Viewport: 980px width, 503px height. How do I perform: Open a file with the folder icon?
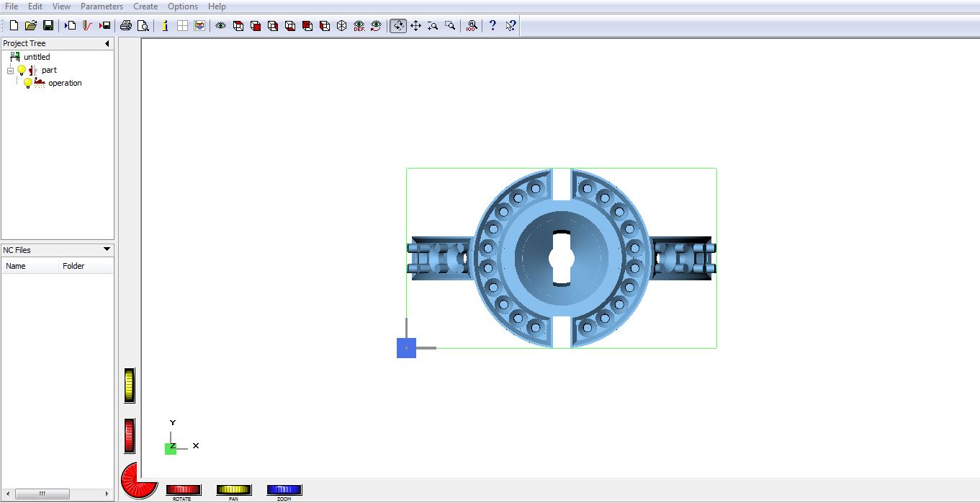click(31, 26)
